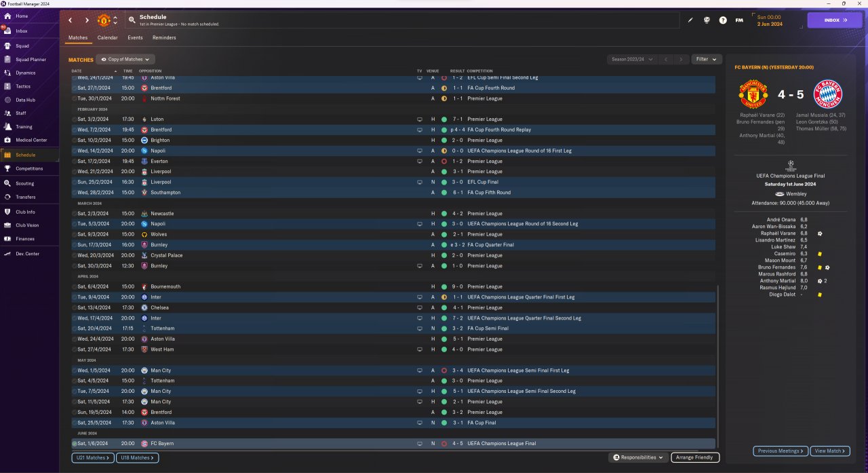Click the Competition column header
This screenshot has height=473, width=868.
(x=480, y=71)
